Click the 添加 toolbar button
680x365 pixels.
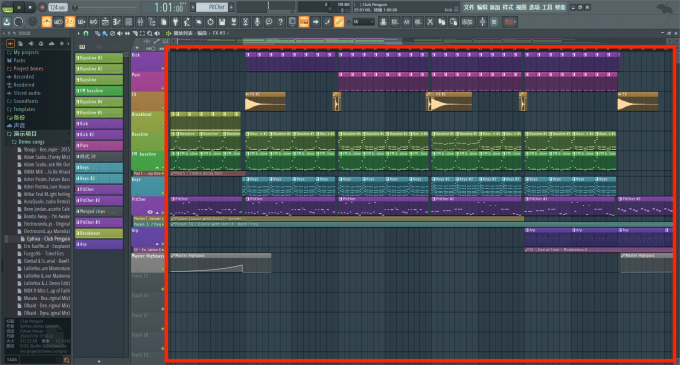[467, 22]
